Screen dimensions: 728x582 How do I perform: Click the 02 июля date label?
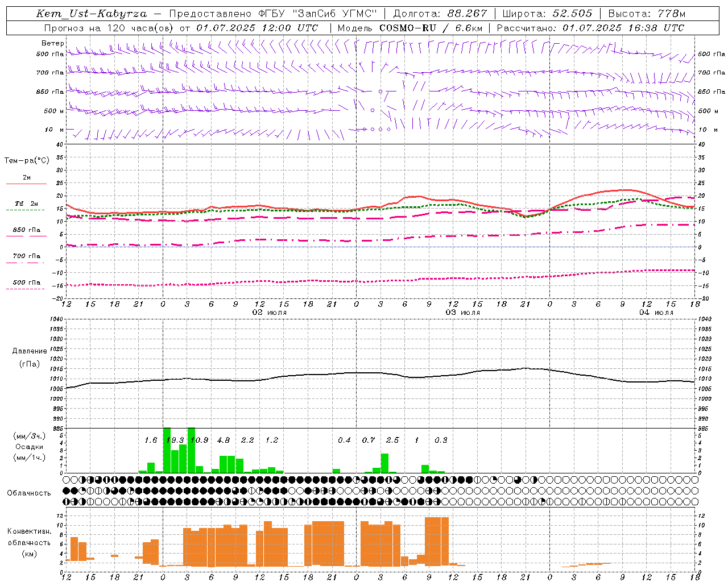pyautogui.click(x=270, y=313)
